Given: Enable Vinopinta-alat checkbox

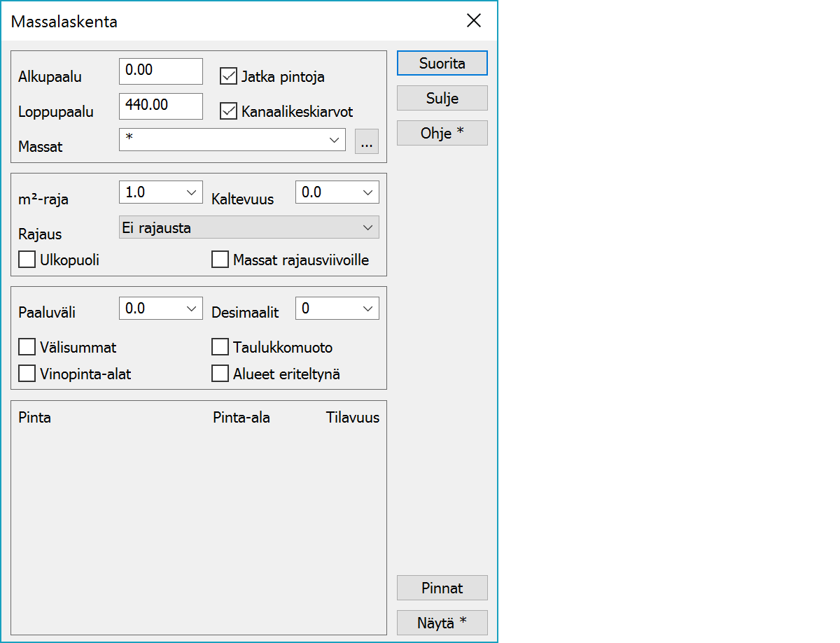Looking at the screenshot, I should click(27, 374).
